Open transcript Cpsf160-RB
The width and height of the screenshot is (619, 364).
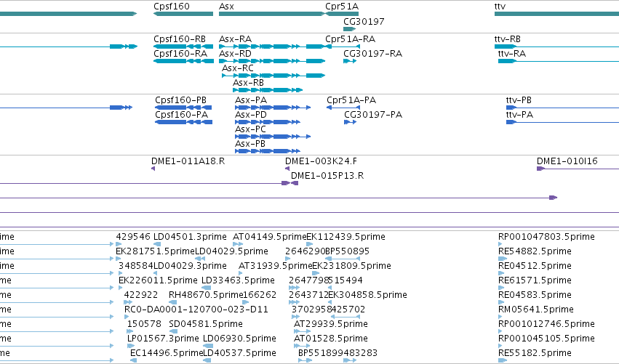pos(180,39)
